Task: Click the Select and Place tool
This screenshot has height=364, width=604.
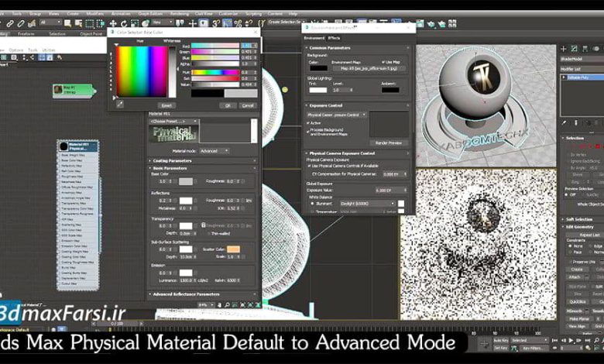Action: [146, 23]
